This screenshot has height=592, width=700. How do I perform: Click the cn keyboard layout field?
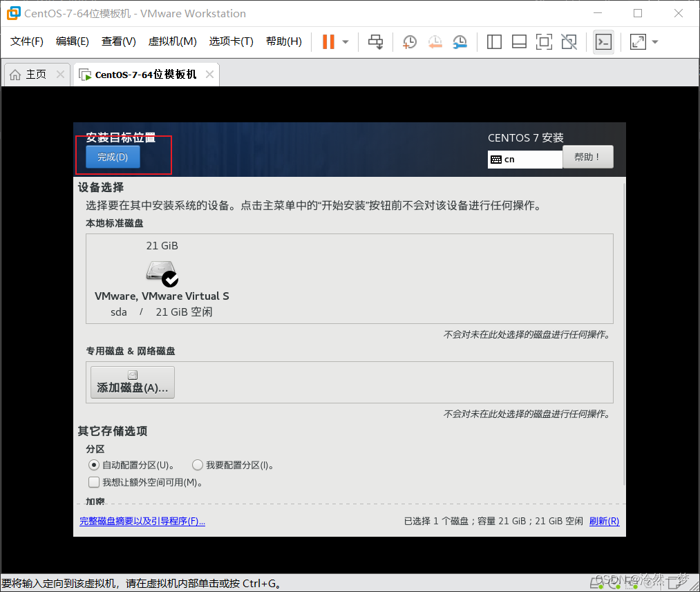click(525, 160)
